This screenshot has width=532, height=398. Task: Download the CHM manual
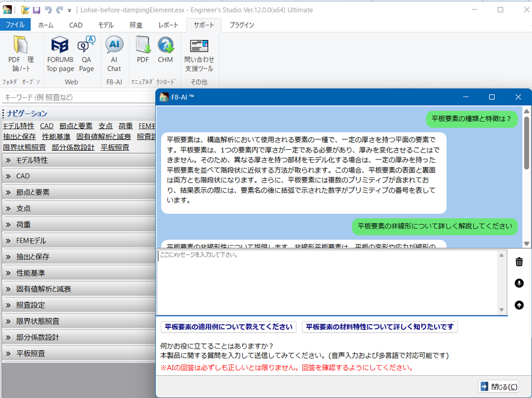[165, 50]
